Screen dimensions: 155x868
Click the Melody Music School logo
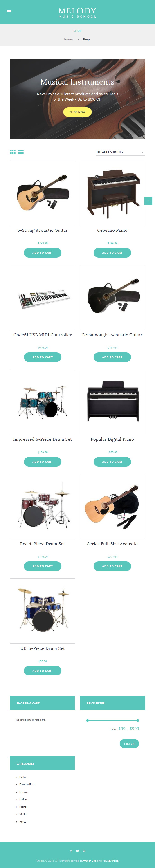tap(77, 13)
